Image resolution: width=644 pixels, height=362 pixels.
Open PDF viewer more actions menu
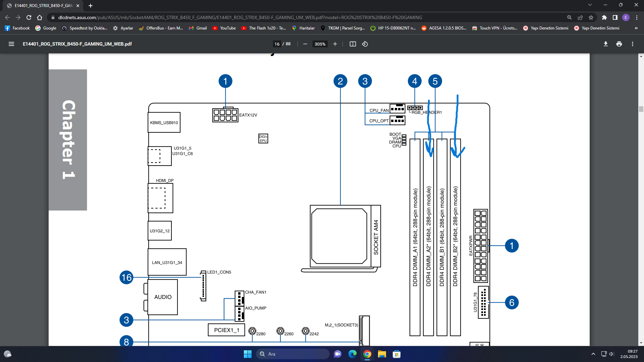pos(633,44)
